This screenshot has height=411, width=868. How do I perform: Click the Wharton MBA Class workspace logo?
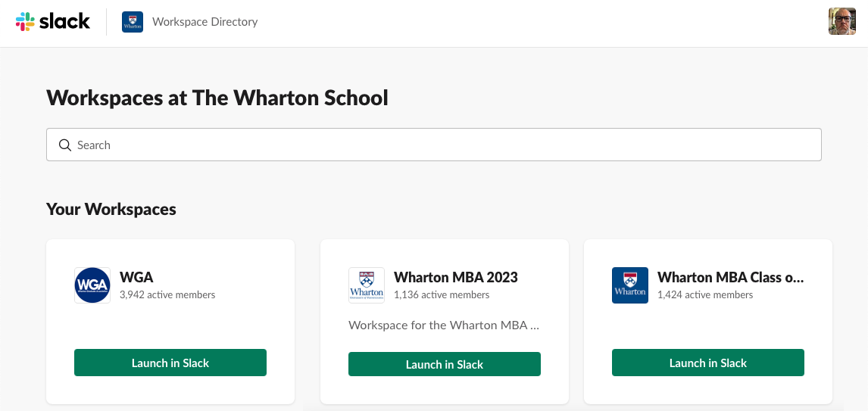coord(630,285)
